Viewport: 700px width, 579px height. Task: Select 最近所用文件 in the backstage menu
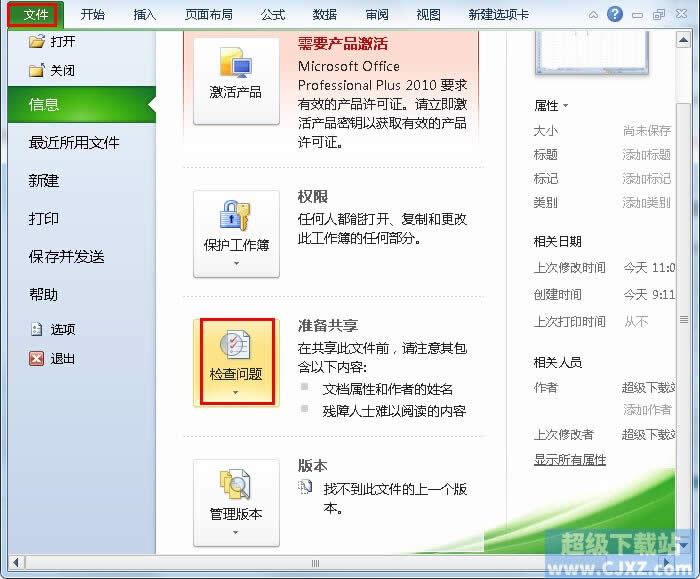coord(74,143)
